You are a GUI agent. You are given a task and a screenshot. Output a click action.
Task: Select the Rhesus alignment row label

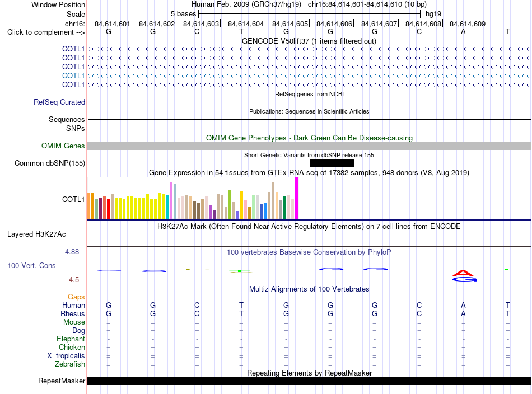coord(73,314)
